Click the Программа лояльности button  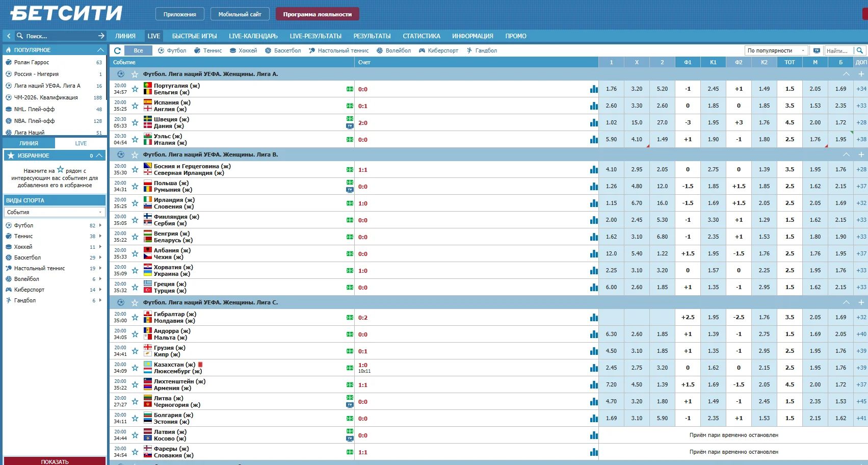pos(317,14)
